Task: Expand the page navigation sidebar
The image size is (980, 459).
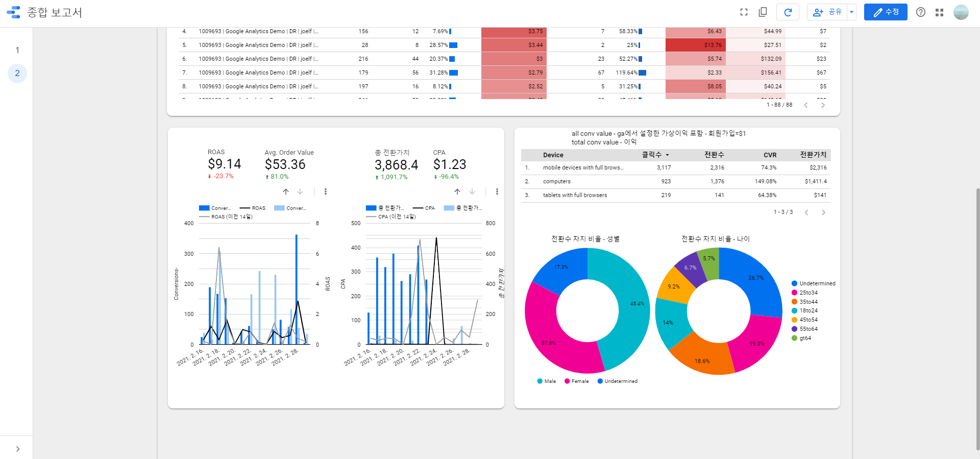Action: click(18, 449)
